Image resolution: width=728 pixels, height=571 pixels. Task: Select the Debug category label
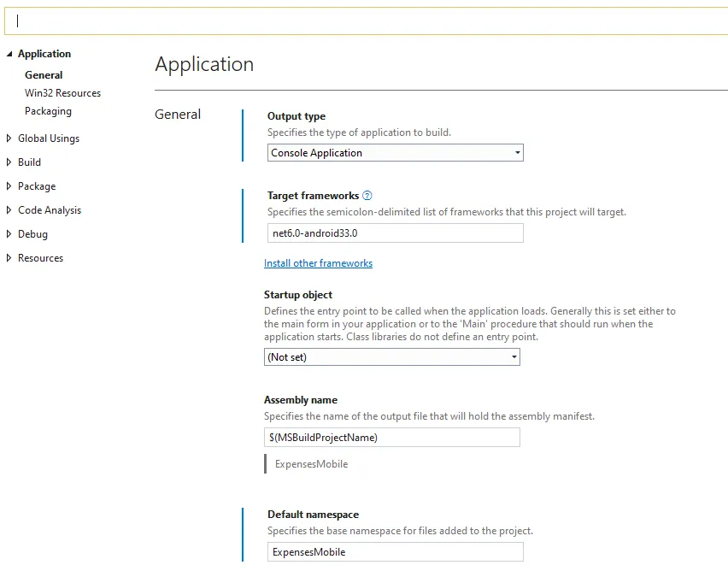pos(32,234)
